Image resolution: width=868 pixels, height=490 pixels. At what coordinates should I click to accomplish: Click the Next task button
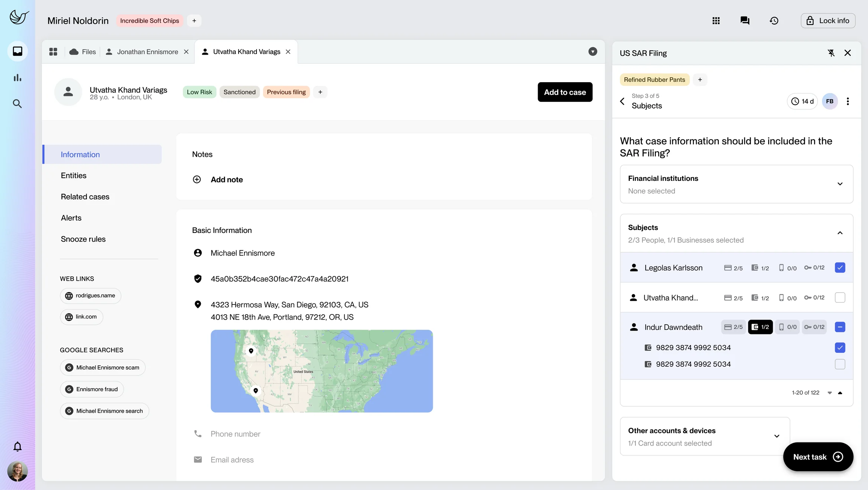coord(818,457)
